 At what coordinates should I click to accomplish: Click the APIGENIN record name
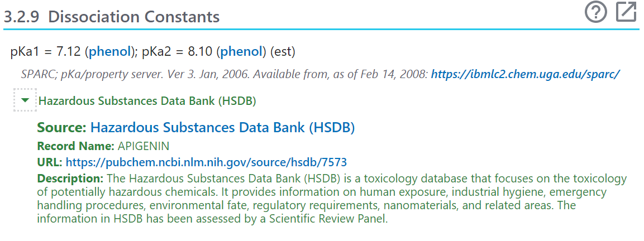[143, 146]
